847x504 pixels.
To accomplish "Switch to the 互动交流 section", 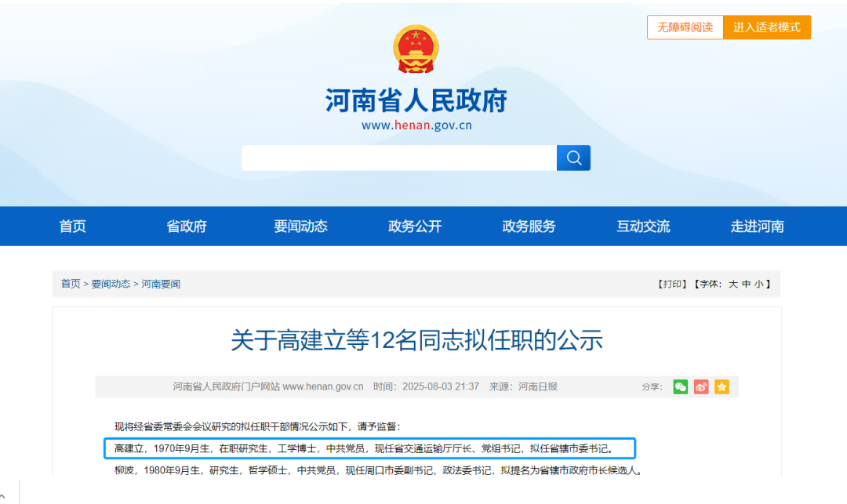I will click(643, 227).
